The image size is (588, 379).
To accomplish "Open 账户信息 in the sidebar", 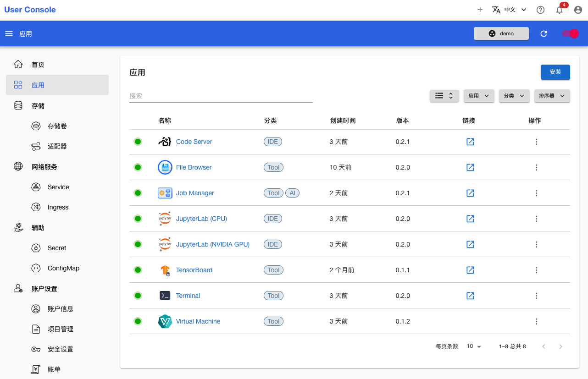I will click(57, 309).
